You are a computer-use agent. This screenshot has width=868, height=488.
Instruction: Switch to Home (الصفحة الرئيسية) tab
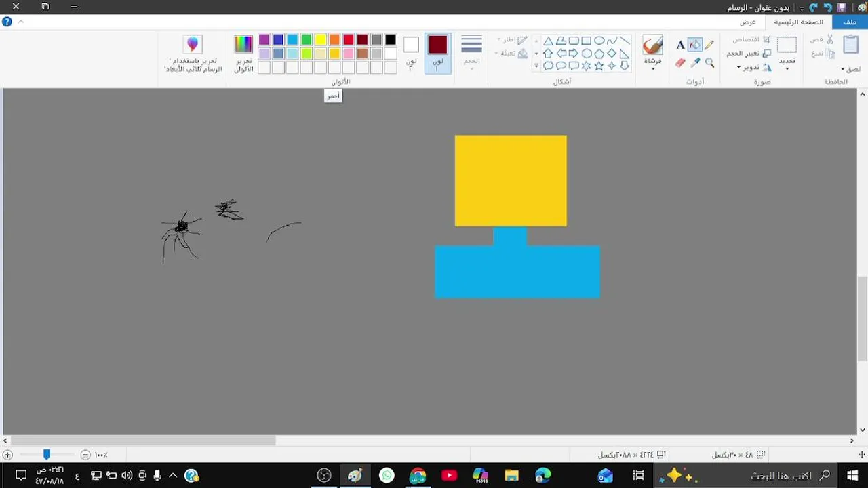pos(799,22)
